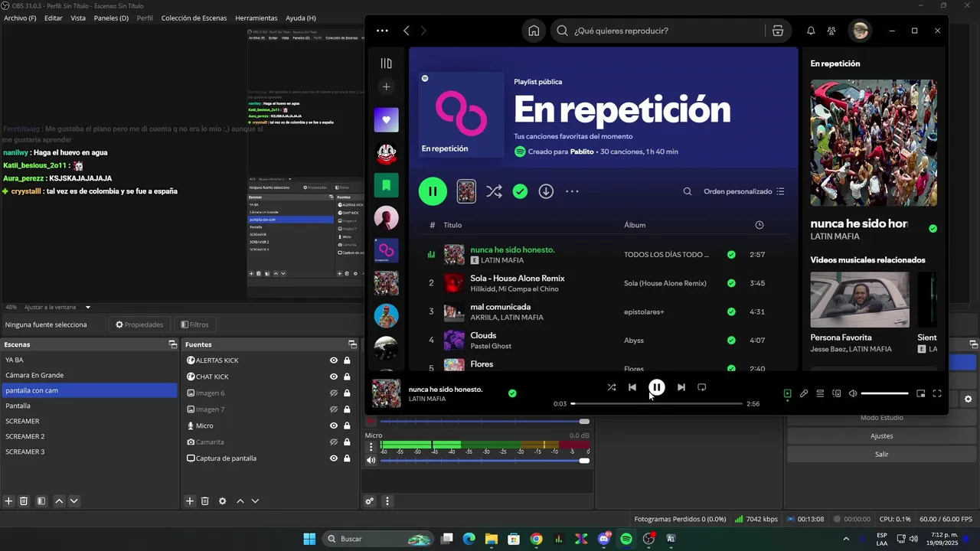
Task: Show the hidden Imagen 6 source
Action: [334, 393]
